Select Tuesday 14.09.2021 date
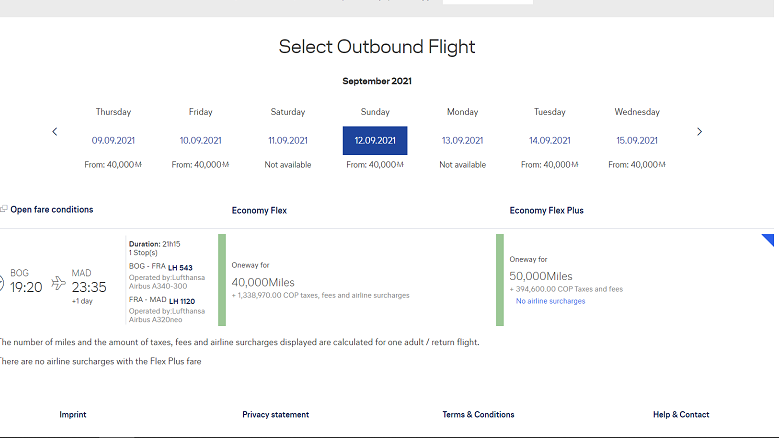Image resolution: width=779 pixels, height=438 pixels. [549, 141]
